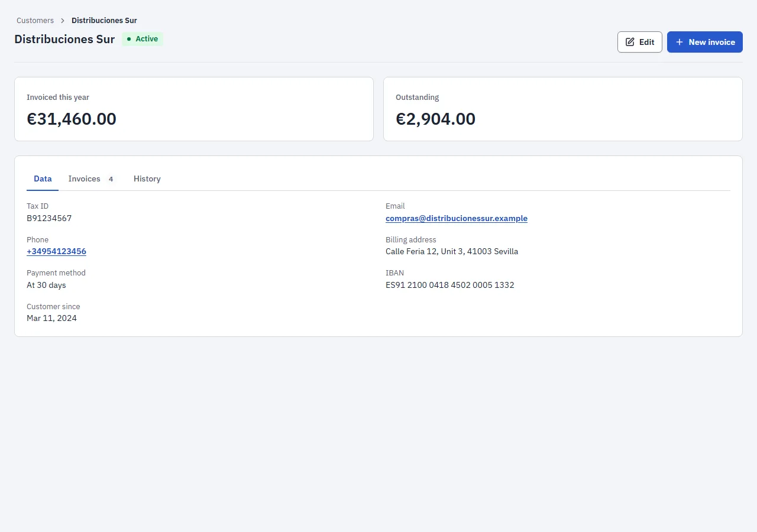Create a New invoice
This screenshot has width=757, height=532.
(705, 42)
